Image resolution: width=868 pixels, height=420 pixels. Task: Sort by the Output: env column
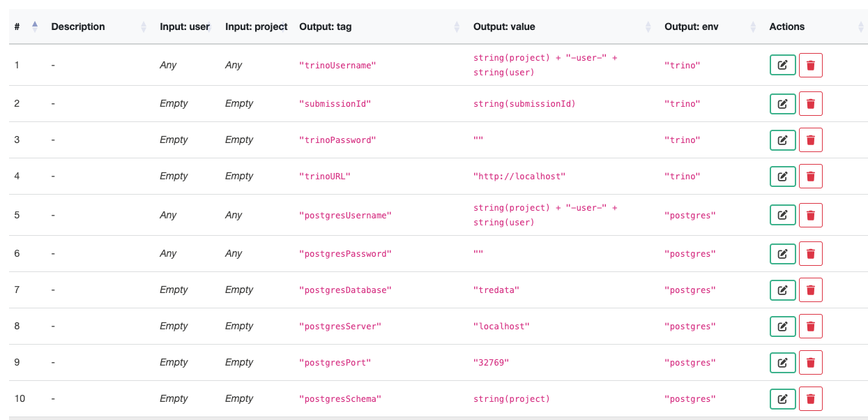pyautogui.click(x=691, y=27)
